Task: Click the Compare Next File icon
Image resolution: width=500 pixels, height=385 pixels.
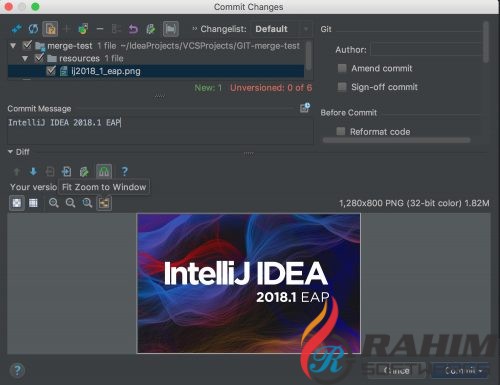Action: click(x=66, y=171)
